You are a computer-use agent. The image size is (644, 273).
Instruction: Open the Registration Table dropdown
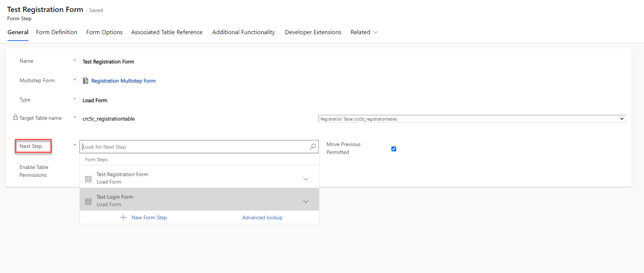[x=472, y=119]
